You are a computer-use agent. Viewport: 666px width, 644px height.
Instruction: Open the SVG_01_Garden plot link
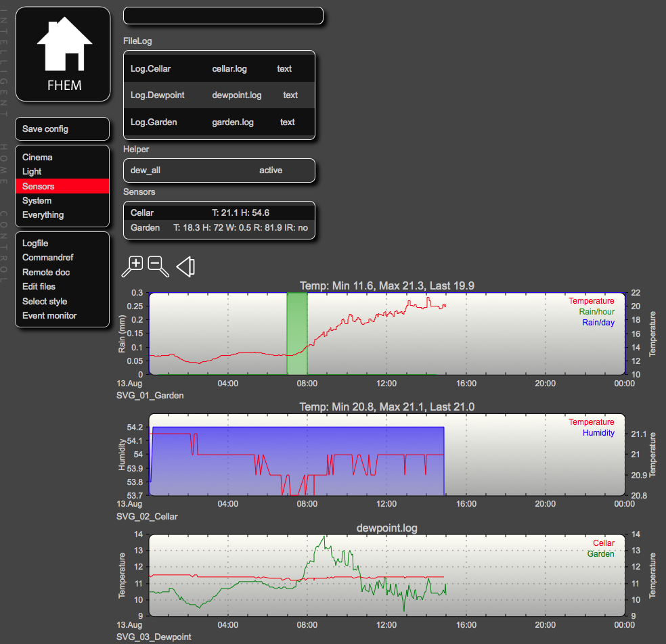click(x=150, y=395)
